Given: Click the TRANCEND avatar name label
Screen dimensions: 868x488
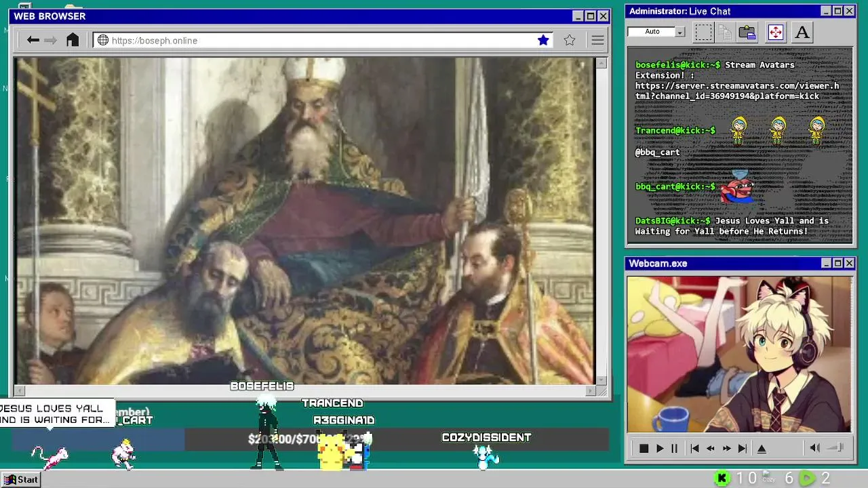Looking at the screenshot, I should [x=332, y=403].
